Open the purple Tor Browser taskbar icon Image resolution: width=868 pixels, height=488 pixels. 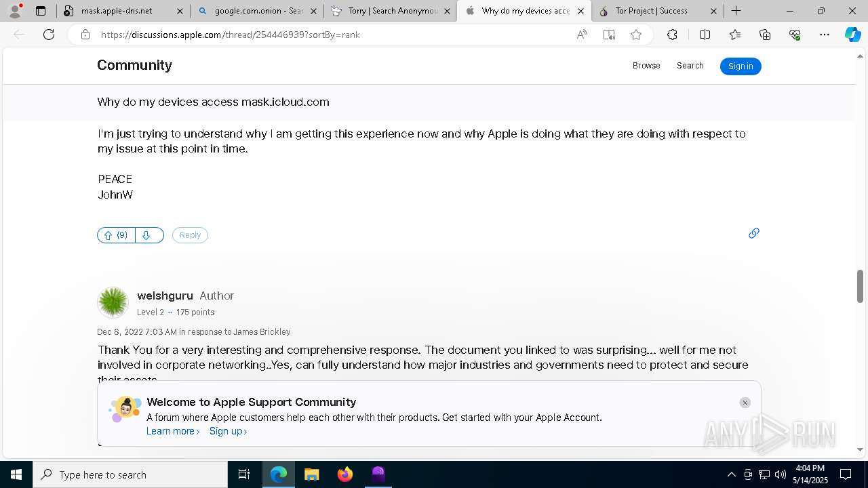[378, 474]
